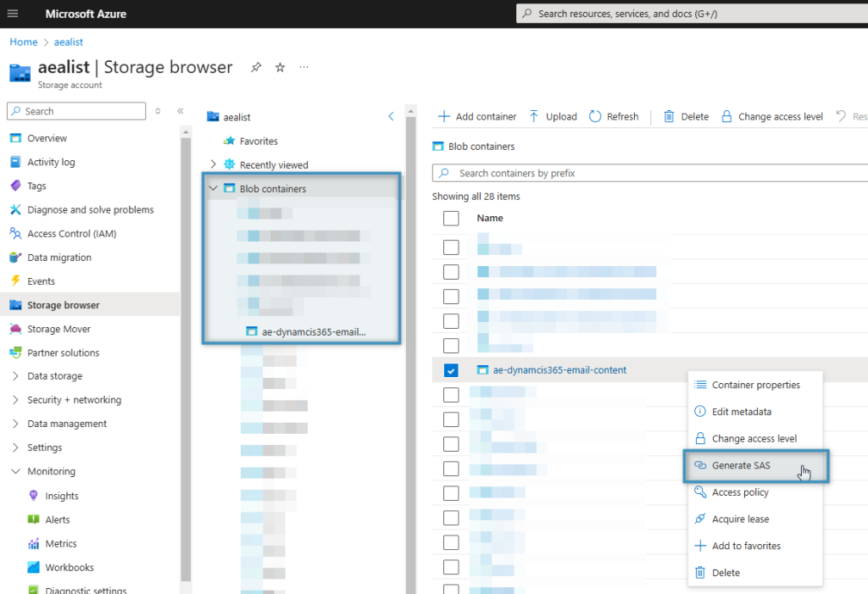This screenshot has height=594, width=868.
Task: Uncheck the ae-dynamcis365-email-content container checkbox
Action: click(x=451, y=370)
